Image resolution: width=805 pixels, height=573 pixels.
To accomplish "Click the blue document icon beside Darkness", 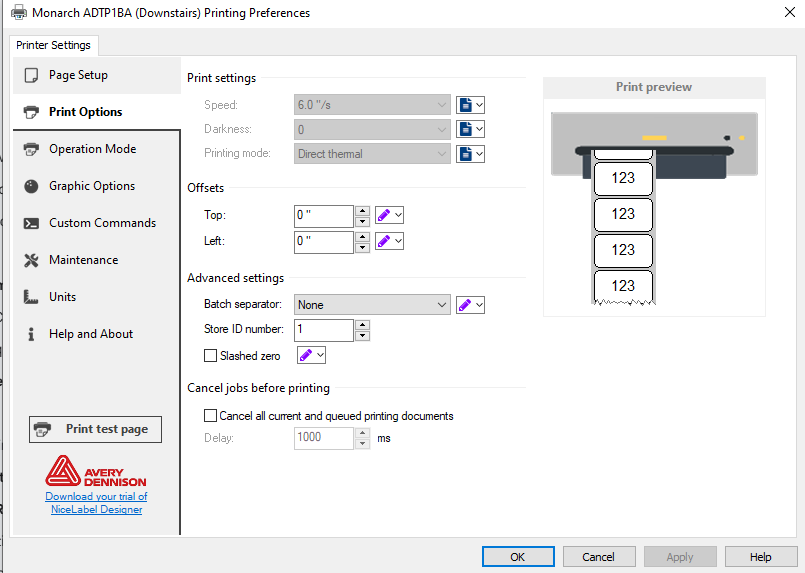I will 466,129.
